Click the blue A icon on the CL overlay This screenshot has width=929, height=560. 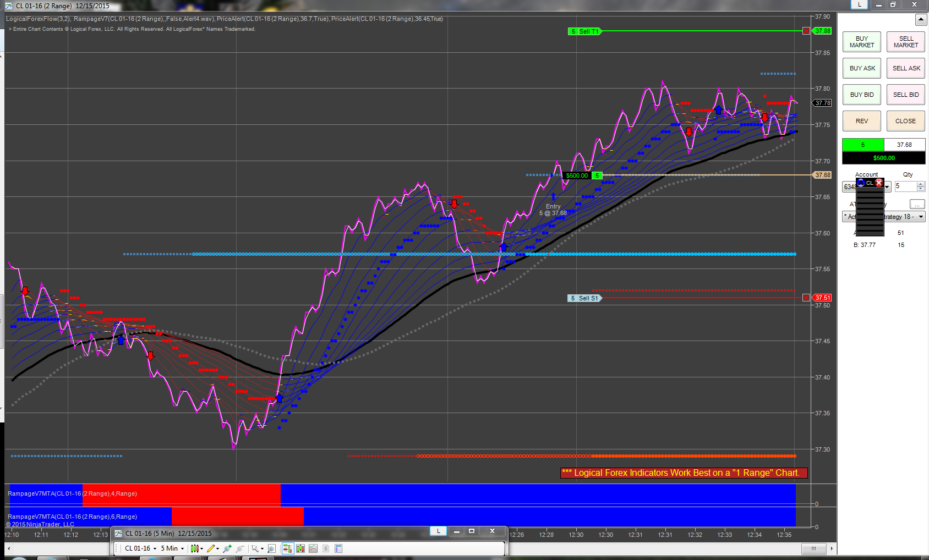[x=861, y=183]
